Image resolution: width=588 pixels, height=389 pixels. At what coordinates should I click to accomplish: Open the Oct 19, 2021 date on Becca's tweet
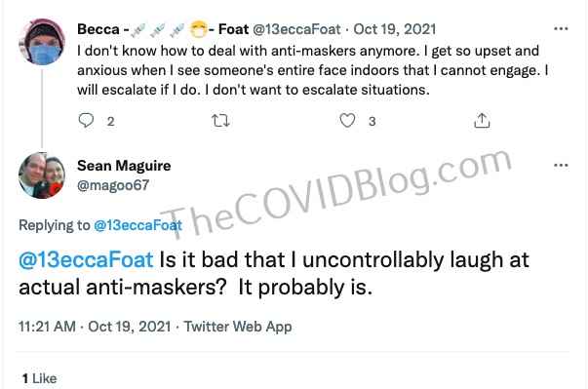pyautogui.click(x=395, y=29)
